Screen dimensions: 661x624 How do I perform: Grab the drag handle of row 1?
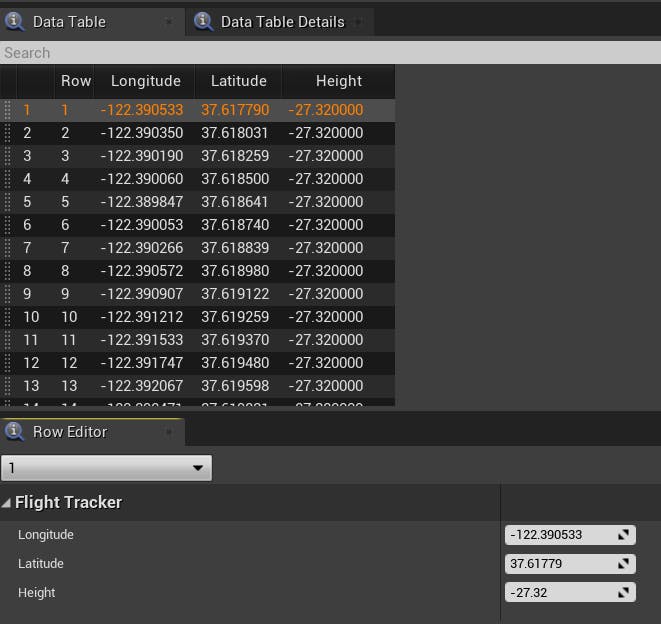(7, 110)
